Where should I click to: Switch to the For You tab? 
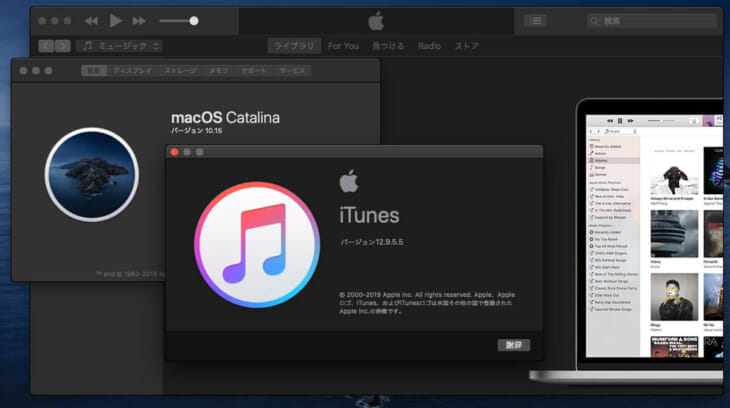[343, 46]
